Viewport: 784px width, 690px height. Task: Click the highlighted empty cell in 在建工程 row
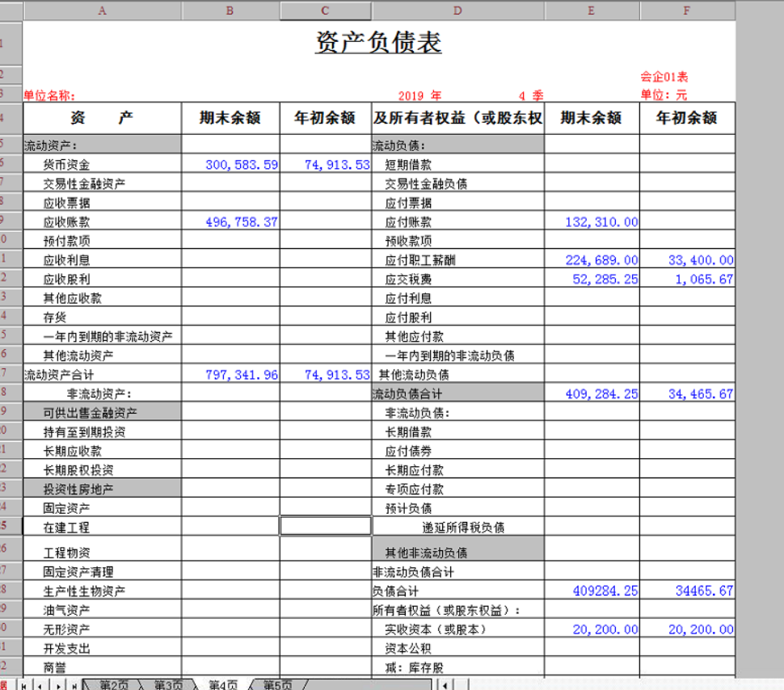(x=326, y=526)
